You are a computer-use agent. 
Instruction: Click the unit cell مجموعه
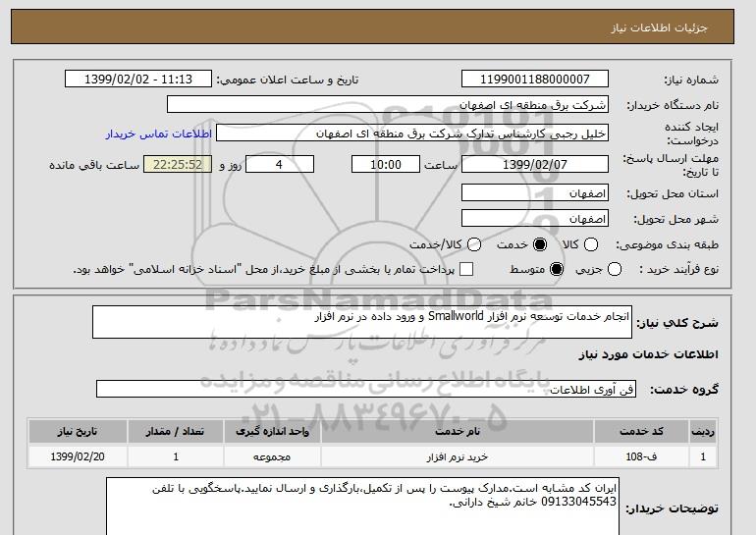[x=272, y=456]
